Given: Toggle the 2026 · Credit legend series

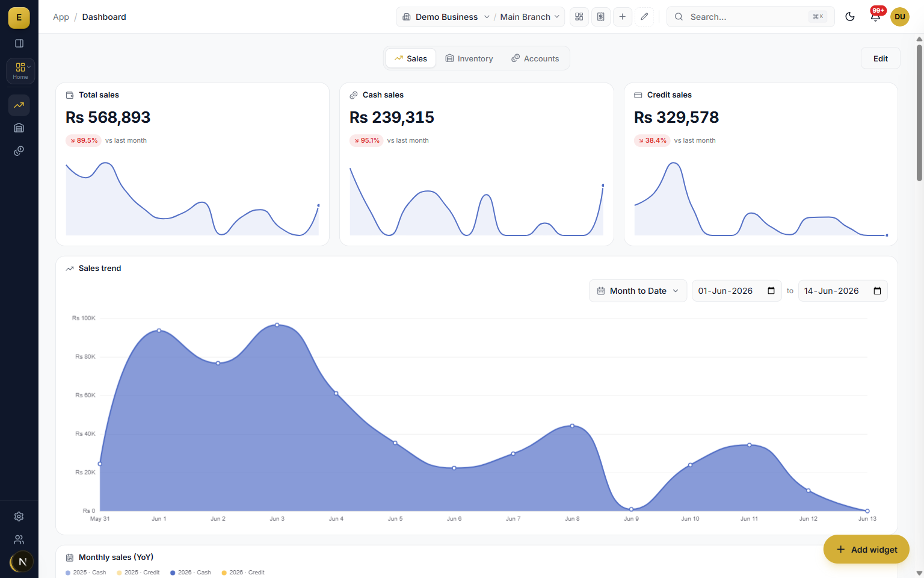Looking at the screenshot, I should coord(244,573).
